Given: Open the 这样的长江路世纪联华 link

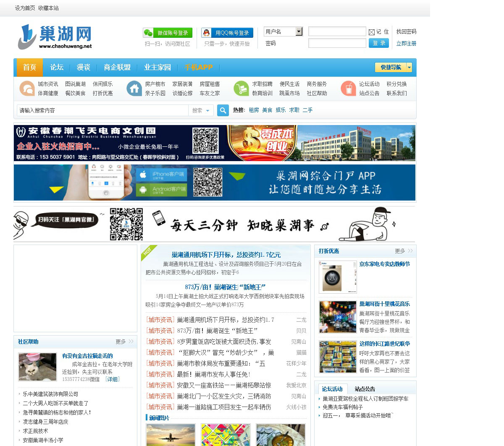Looking at the screenshot, I should (x=384, y=344).
